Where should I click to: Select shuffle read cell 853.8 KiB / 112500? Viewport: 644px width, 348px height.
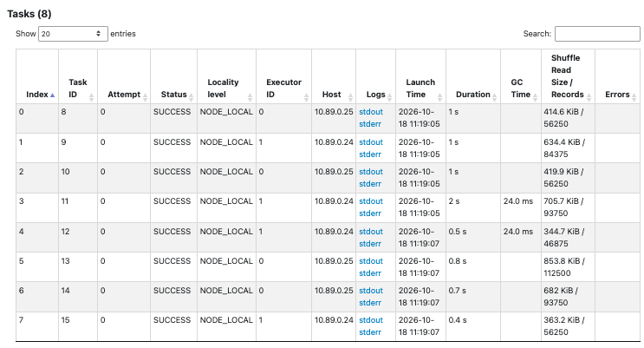tap(568, 267)
